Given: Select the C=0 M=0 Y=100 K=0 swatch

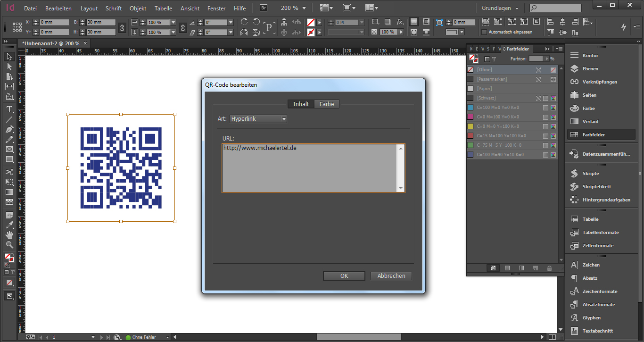Looking at the screenshot, I should pyautogui.click(x=512, y=126).
